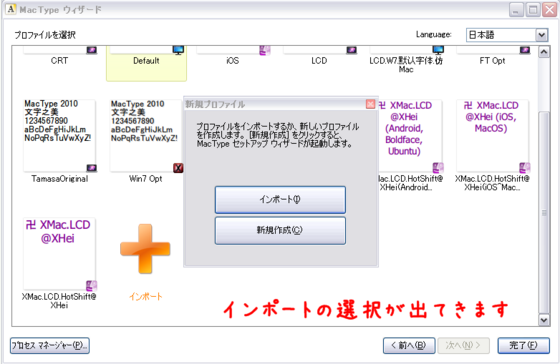Click the XMac.LCD.HotShift@XHei(iOS~Mac.. label
Image resolution: width=560 pixels, height=364 pixels.
492,183
